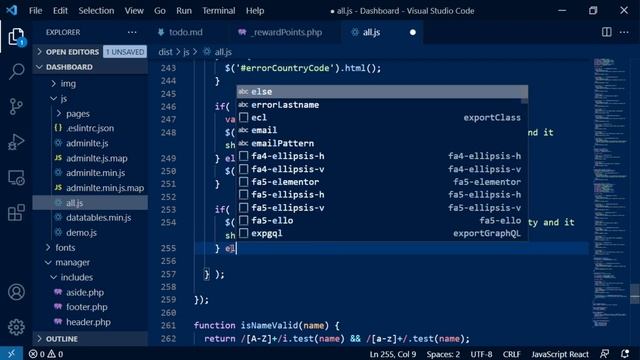Choose the 'fa5-ellipsis-v' snippet suggestion
This screenshot has height=360, width=640.
point(382,208)
